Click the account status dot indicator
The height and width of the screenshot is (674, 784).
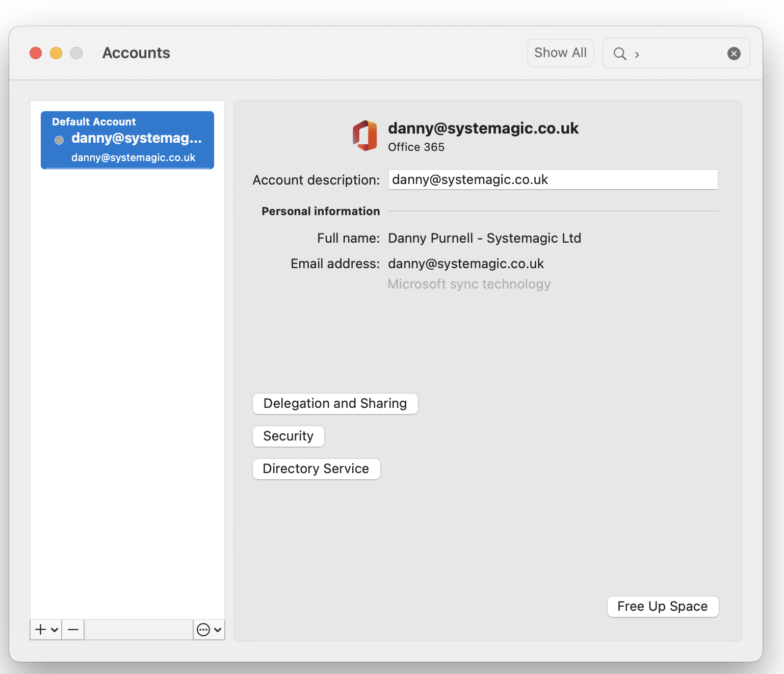point(59,140)
